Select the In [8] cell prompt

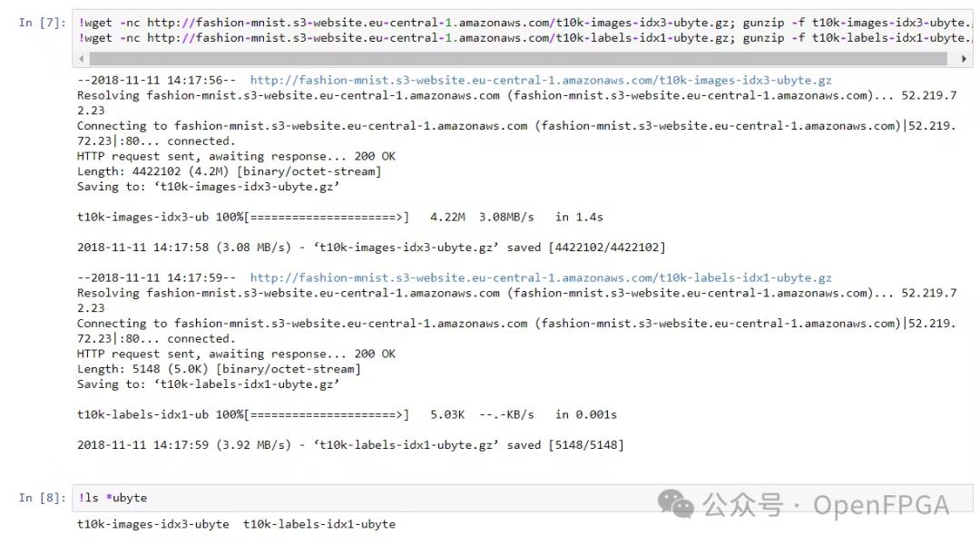tap(42, 498)
